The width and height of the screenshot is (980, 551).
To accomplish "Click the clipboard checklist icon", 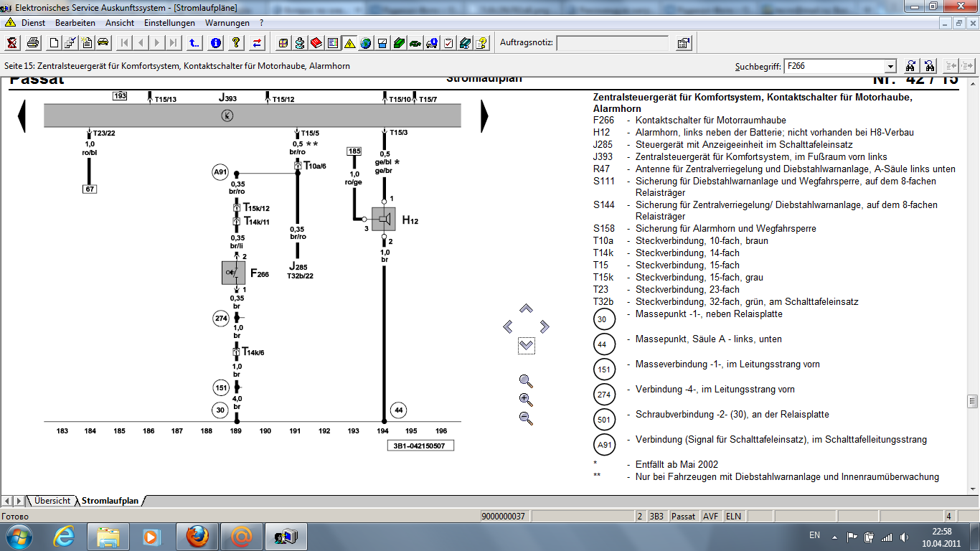I will click(448, 43).
